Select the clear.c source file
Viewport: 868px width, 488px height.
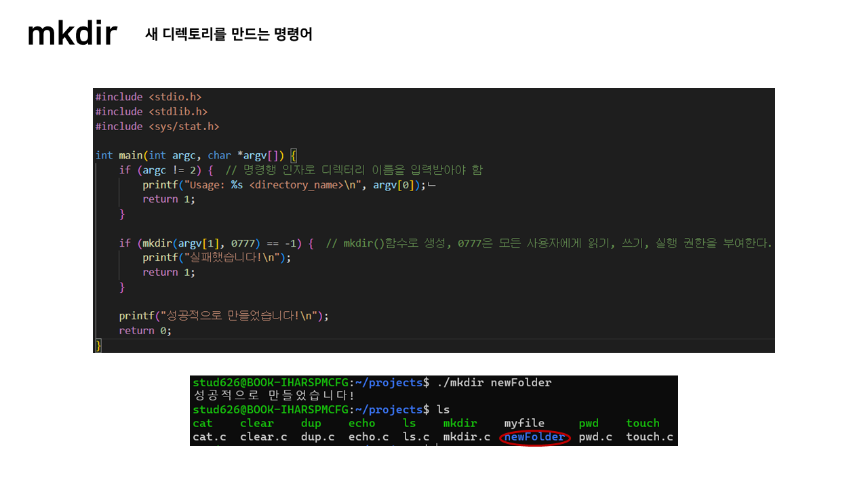(x=263, y=436)
